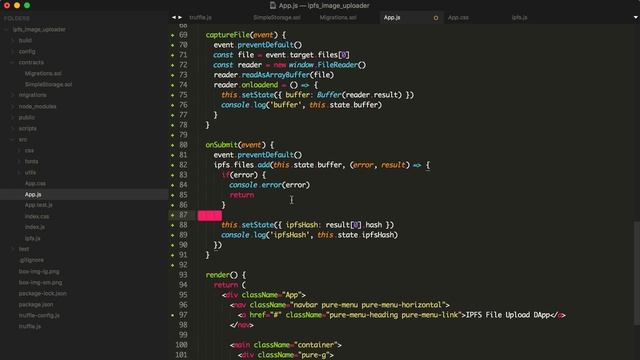The height and width of the screenshot is (360, 640).
Task: Open ipfs.js in the sidebar
Action: click(x=33, y=238)
